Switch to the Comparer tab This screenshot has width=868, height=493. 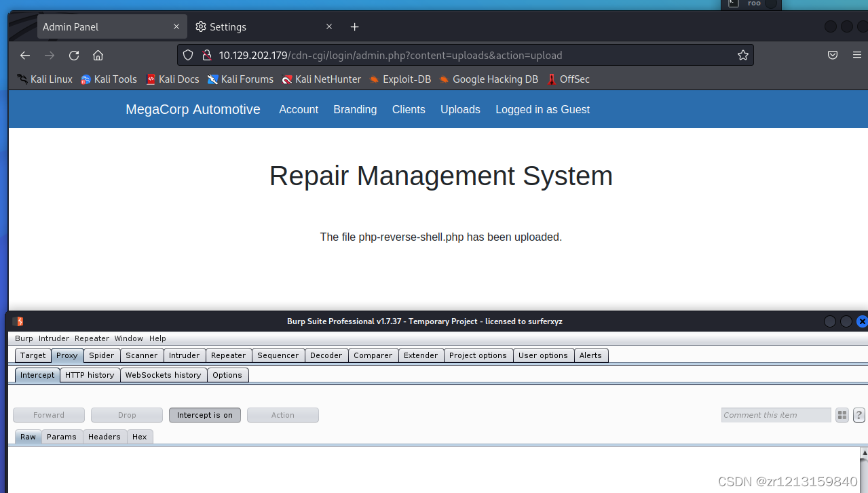click(373, 355)
